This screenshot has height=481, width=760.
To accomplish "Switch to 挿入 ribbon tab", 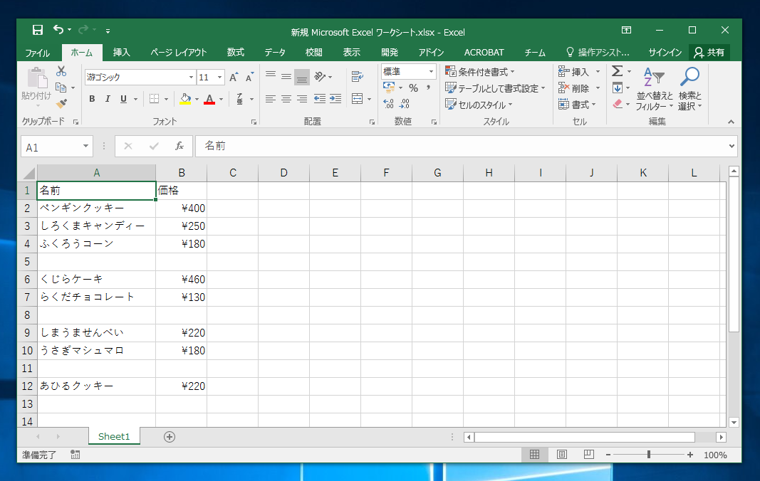I will [x=121, y=52].
